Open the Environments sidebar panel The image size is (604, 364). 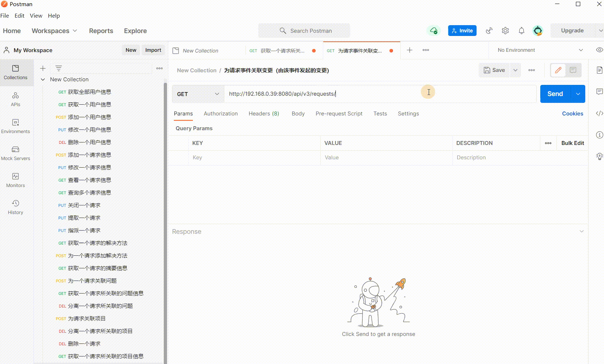(x=15, y=126)
